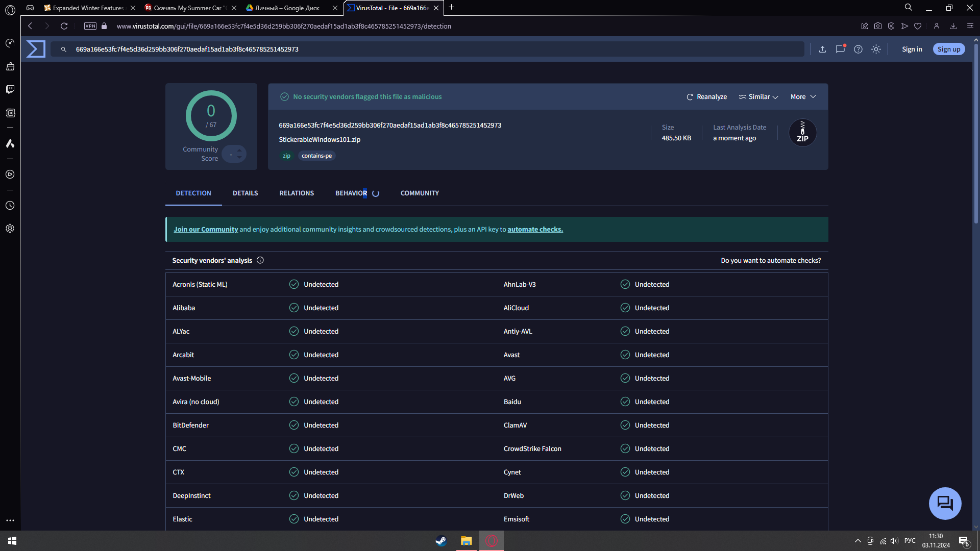980x551 pixels.
Task: Open the Aria AI icon in sidebar
Action: coord(10,143)
